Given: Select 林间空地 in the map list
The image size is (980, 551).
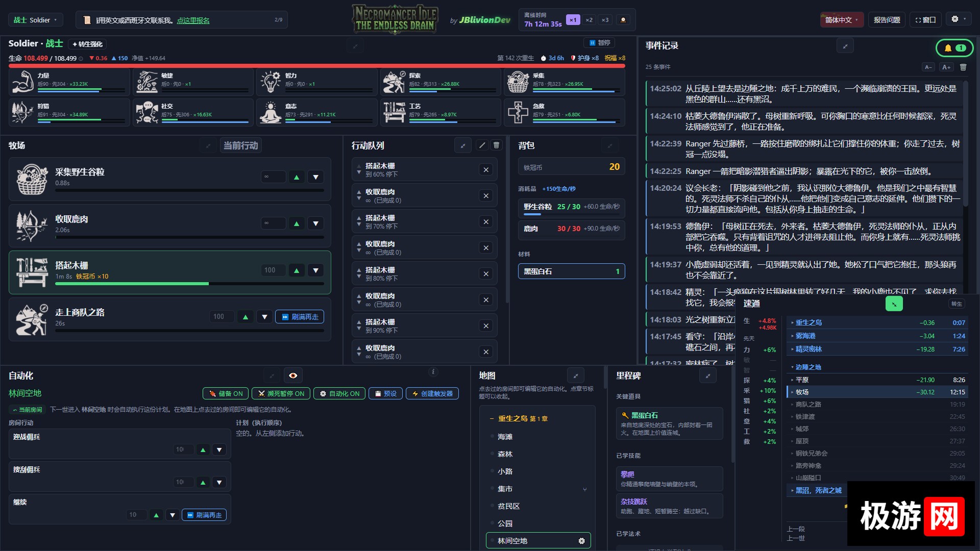Looking at the screenshot, I should tap(538, 541).
